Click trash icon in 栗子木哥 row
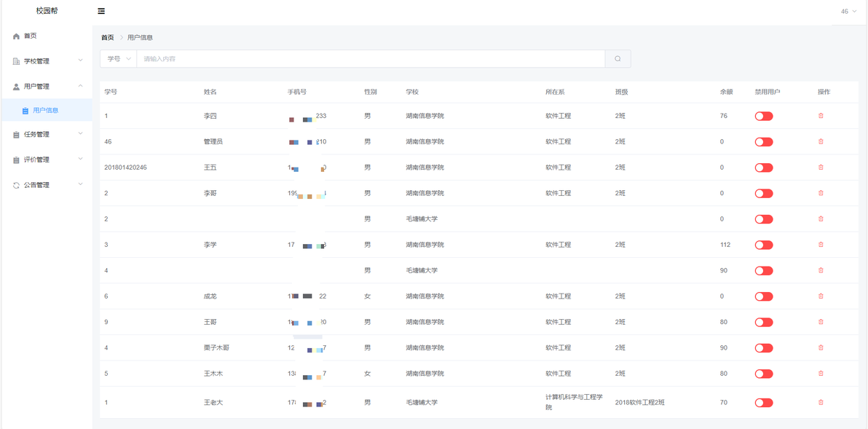868x429 pixels. 821,347
